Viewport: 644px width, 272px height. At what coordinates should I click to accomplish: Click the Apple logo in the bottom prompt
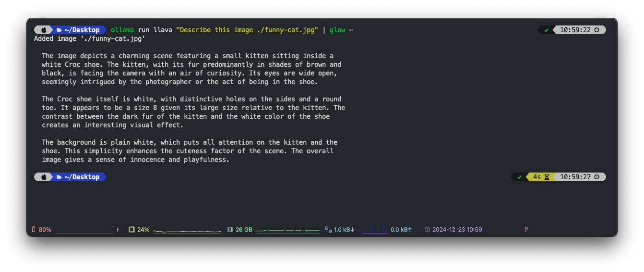coord(44,177)
